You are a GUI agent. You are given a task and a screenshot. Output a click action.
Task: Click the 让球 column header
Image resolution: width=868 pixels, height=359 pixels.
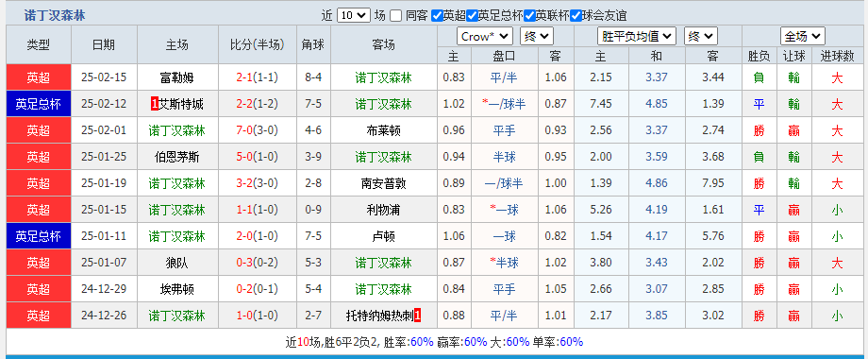pyautogui.click(x=794, y=56)
